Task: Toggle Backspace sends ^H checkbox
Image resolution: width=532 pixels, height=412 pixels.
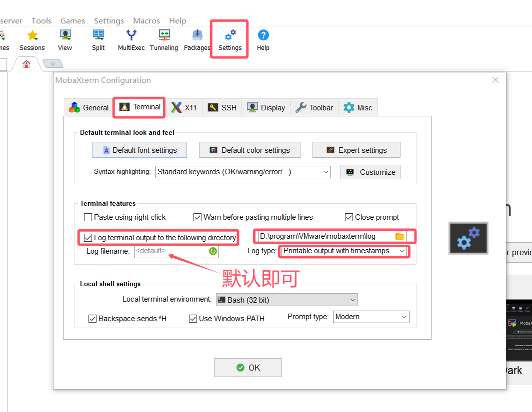Action: coord(92,319)
